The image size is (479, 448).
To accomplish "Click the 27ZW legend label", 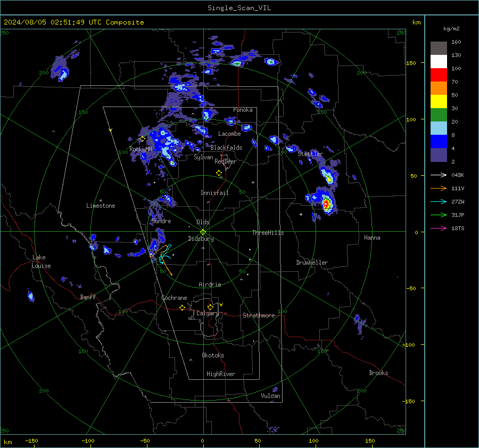I will 458,201.
